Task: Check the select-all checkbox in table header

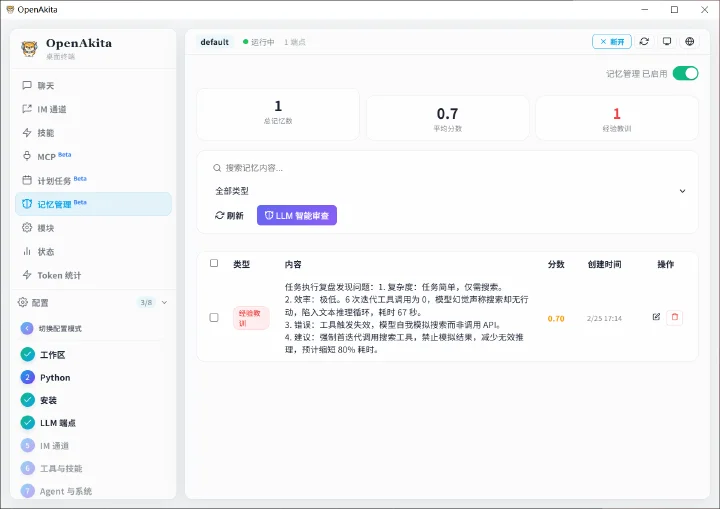Action: pyautogui.click(x=214, y=263)
